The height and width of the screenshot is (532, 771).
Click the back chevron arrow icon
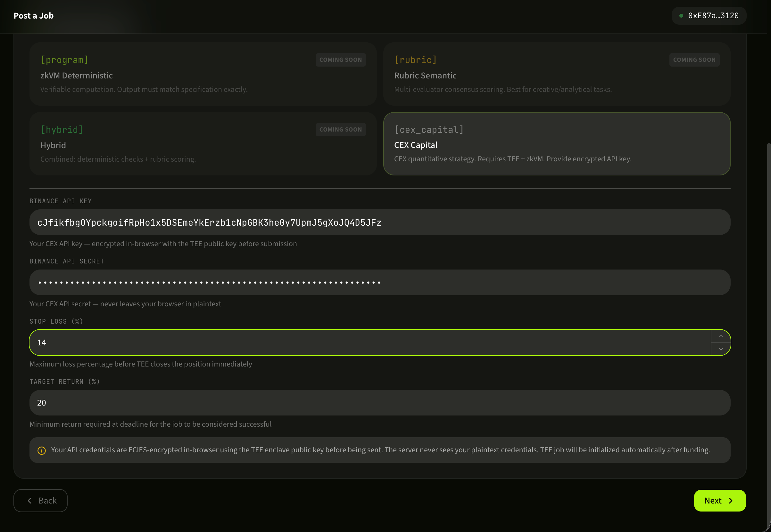coord(29,500)
